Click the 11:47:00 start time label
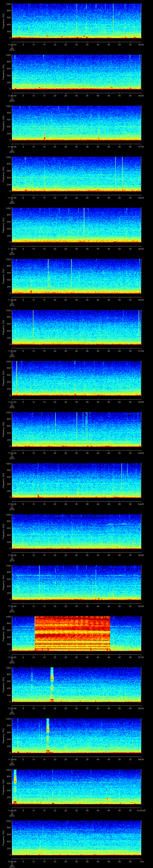The width and height of the screenshot is (153, 868). (x=12, y=198)
